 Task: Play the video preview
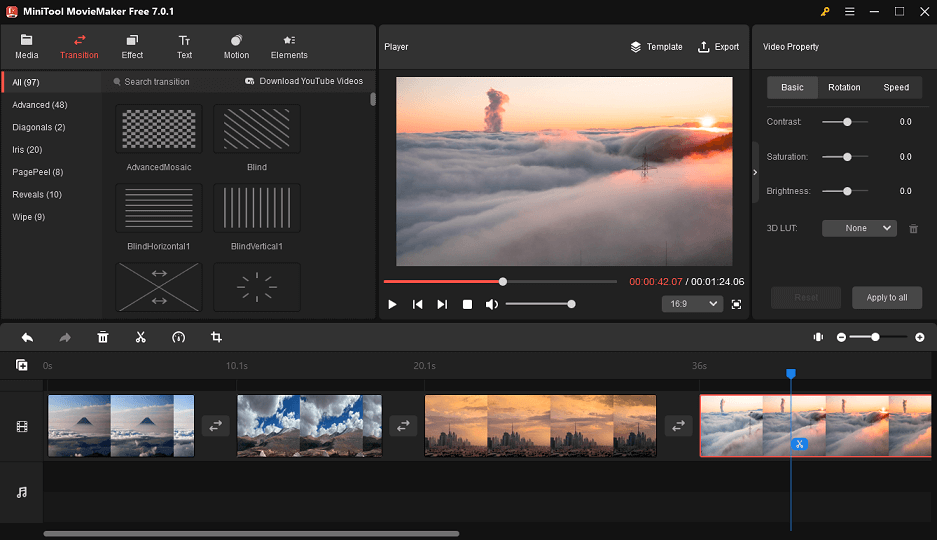392,304
